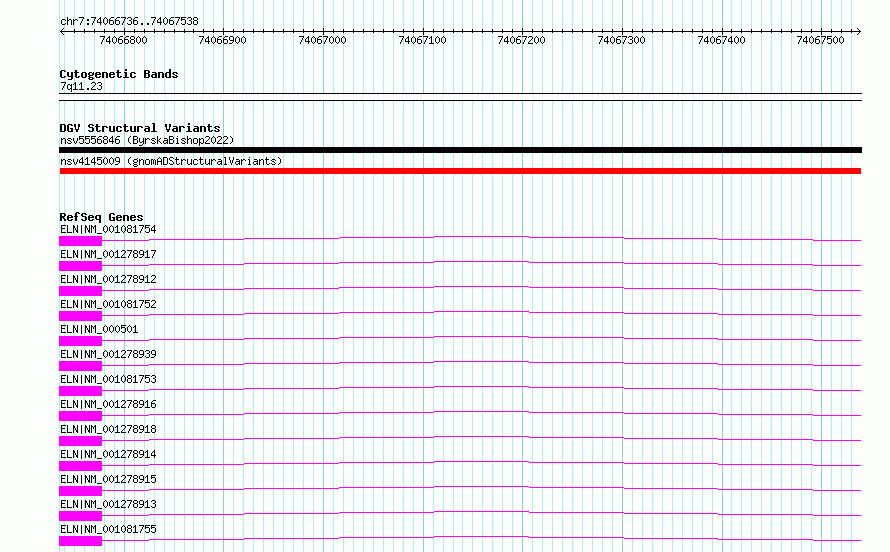The image size is (890, 552).
Task: Click the magenta exon of NM_001081753
Action: click(x=81, y=391)
